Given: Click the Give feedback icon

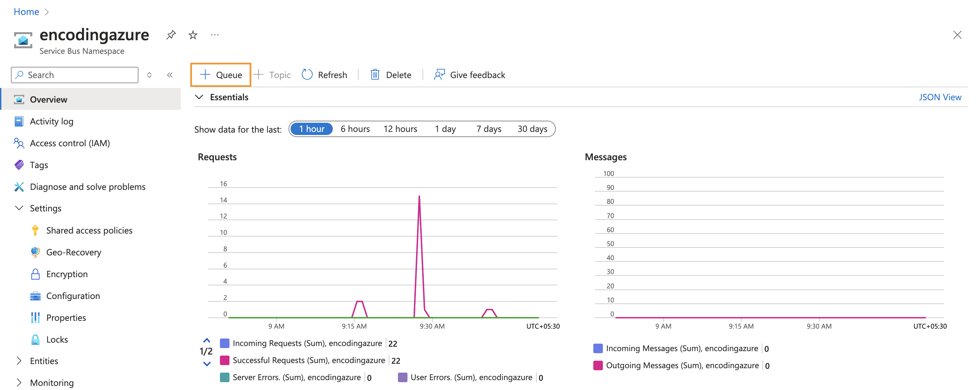Looking at the screenshot, I should (x=438, y=74).
